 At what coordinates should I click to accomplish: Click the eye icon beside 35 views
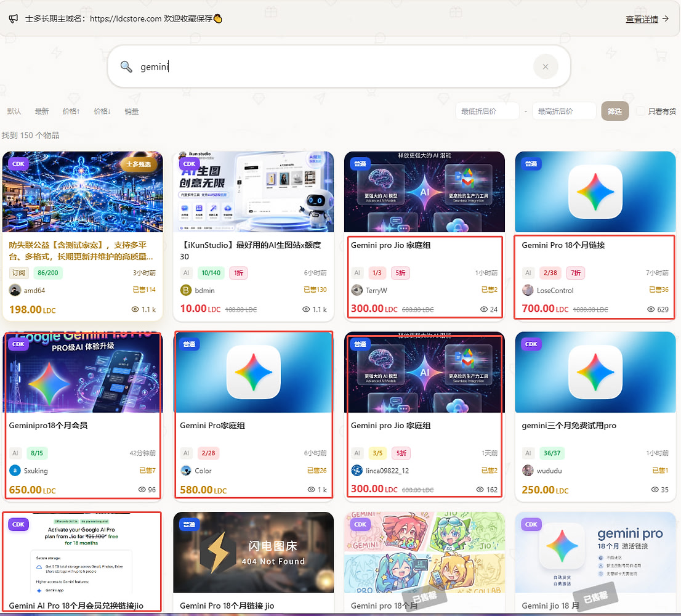click(655, 490)
